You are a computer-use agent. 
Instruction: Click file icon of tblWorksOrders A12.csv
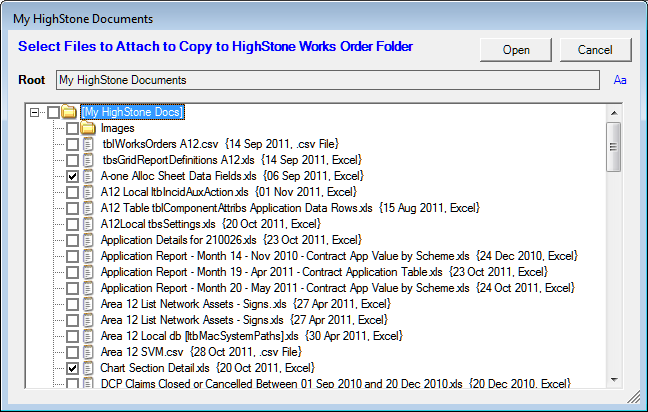(x=88, y=144)
